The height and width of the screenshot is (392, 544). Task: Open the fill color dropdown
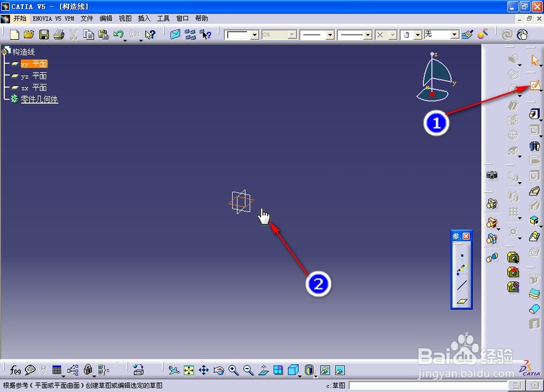255,35
